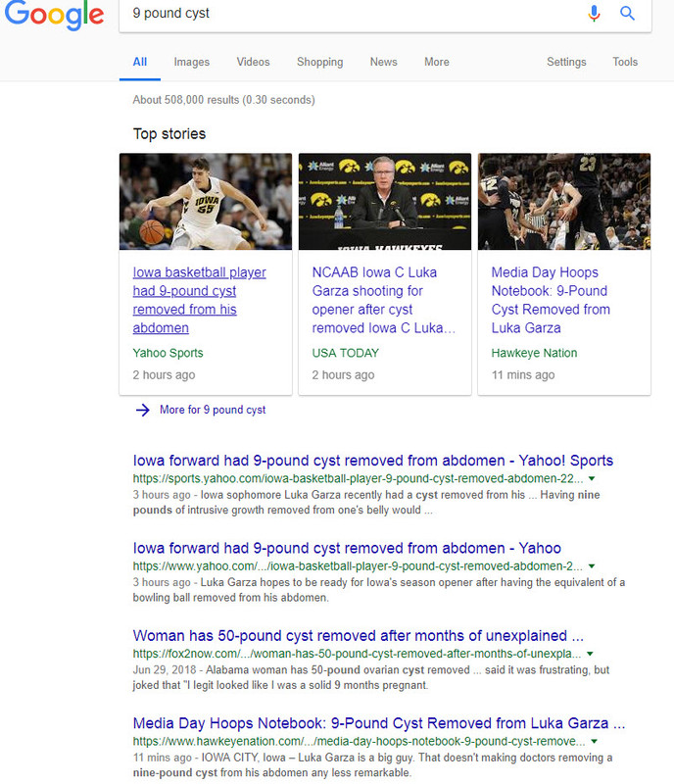Click 'USA TODAY' source label
674x784 pixels.
(x=346, y=353)
